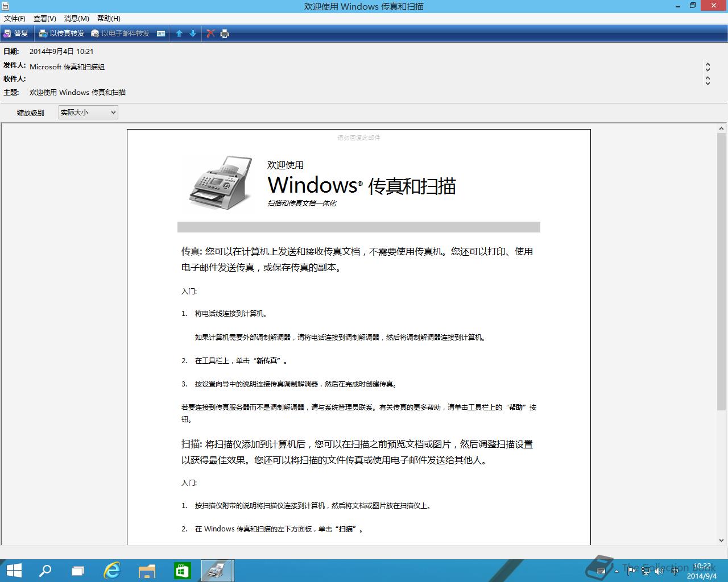Image resolution: width=728 pixels, height=582 pixels.
Task: Click the 请勿回复此邮件 notice at page top
Action: coord(359,138)
